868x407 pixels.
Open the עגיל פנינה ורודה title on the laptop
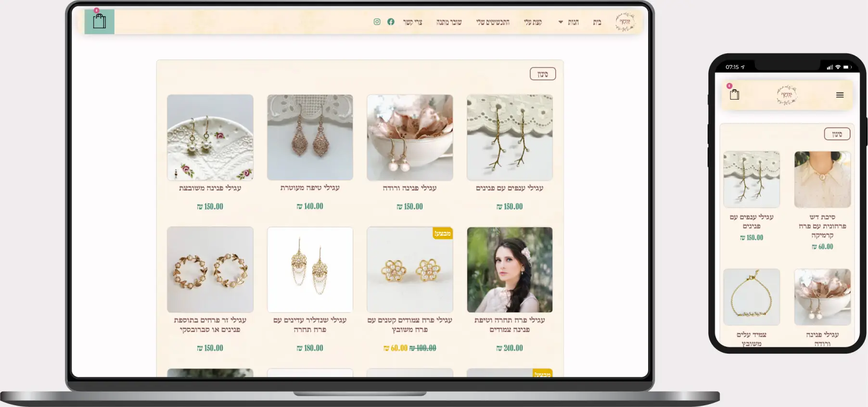coord(410,188)
